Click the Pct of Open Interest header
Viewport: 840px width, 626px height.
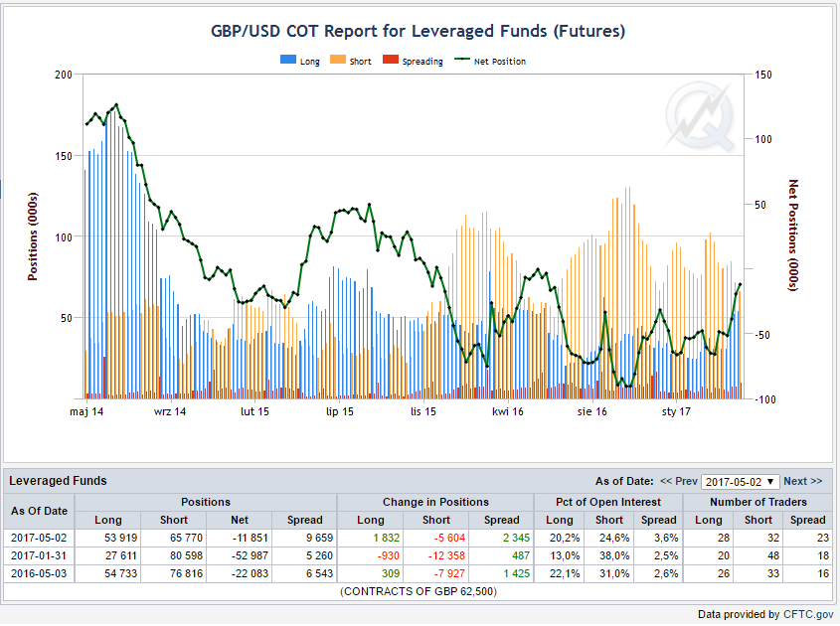coord(608,503)
